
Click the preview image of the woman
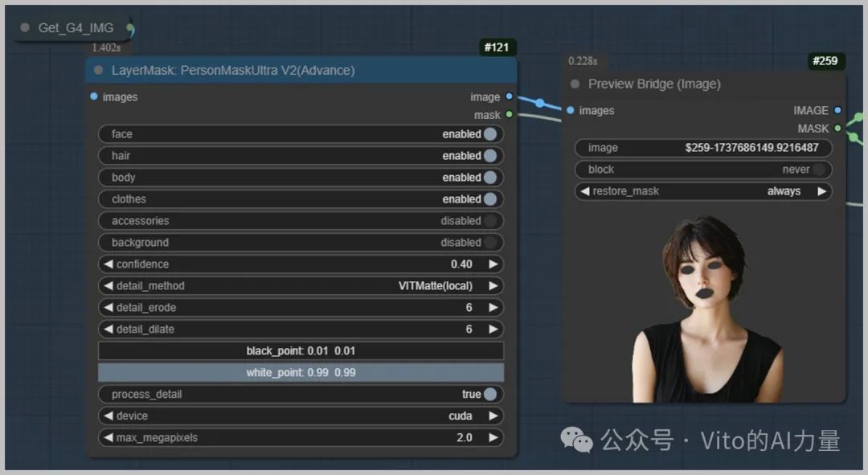pyautogui.click(x=707, y=309)
